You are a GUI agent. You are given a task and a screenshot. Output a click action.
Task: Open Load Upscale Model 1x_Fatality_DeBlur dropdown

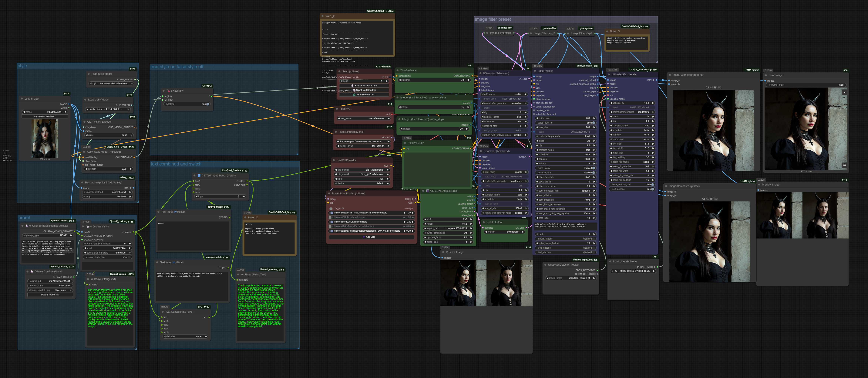(x=633, y=271)
